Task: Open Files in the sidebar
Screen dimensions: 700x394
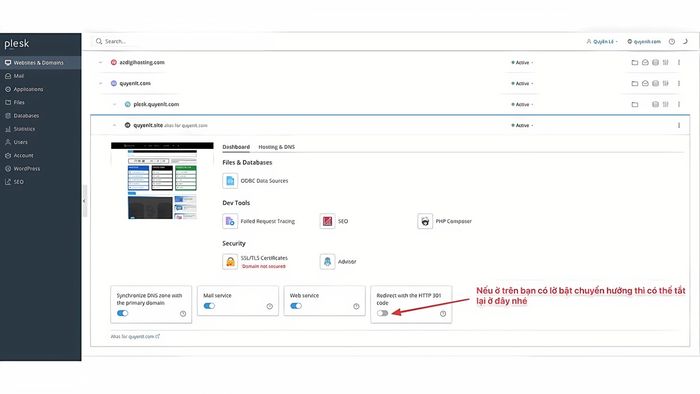Action: 41,102
